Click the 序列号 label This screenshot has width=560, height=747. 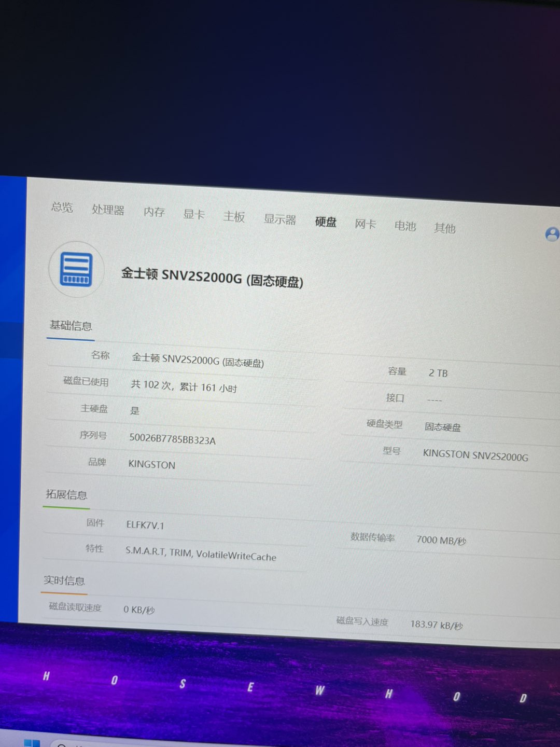[x=93, y=435]
